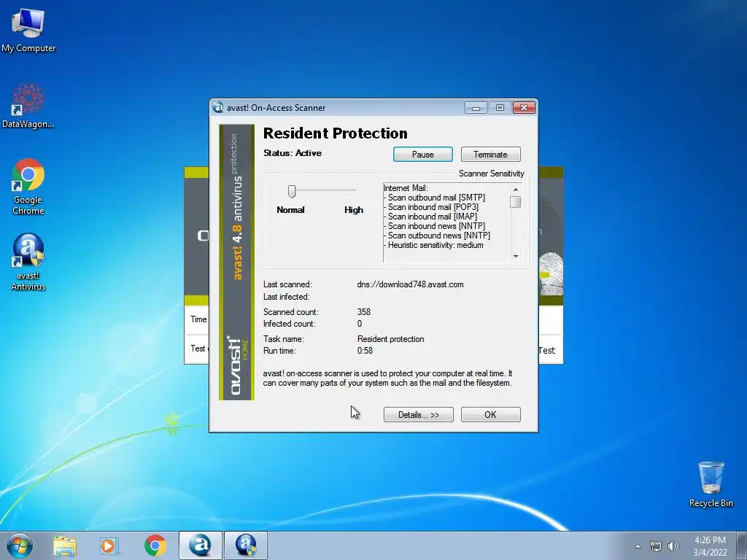Open the network tray icon
747x560 pixels.
[656, 546]
